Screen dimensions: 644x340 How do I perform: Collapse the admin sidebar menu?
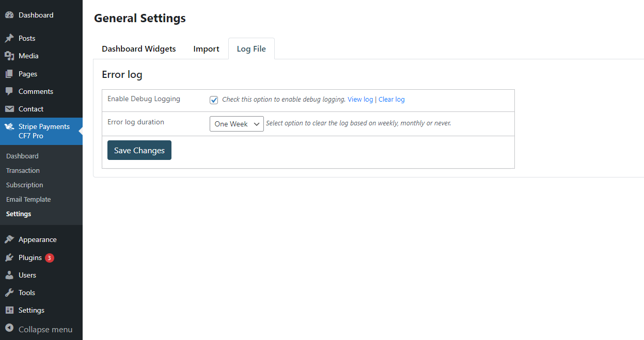[x=39, y=330]
